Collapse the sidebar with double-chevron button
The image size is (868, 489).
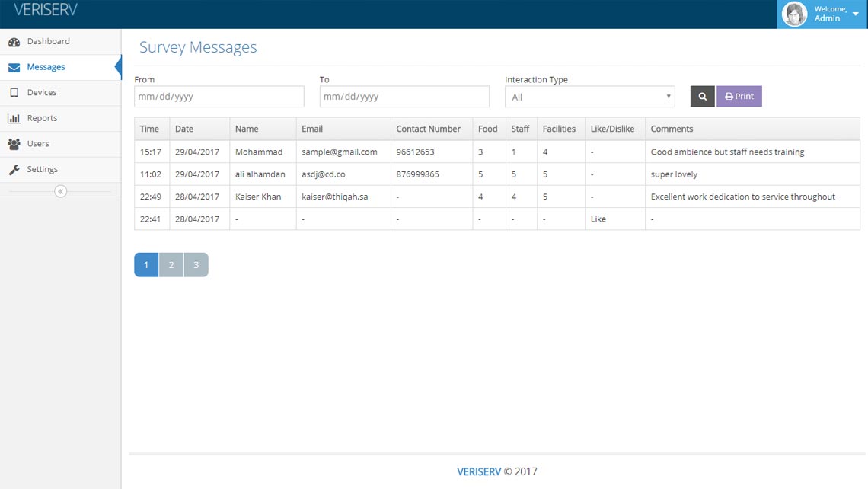pyautogui.click(x=61, y=191)
